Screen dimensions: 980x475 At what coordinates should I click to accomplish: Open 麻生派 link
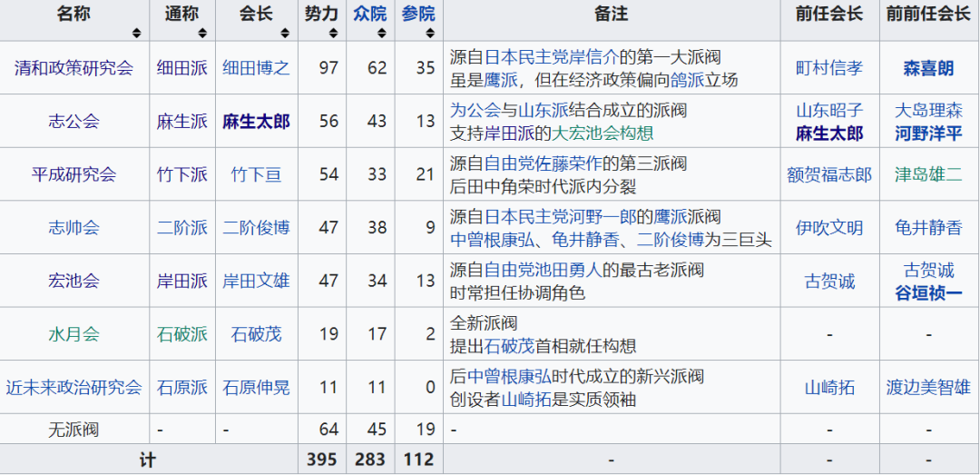181,121
